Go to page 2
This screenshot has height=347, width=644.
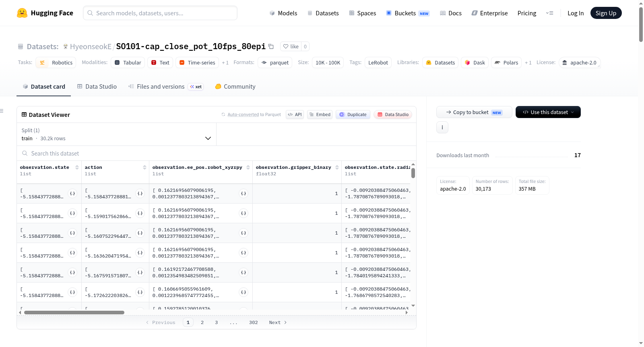coord(202,322)
